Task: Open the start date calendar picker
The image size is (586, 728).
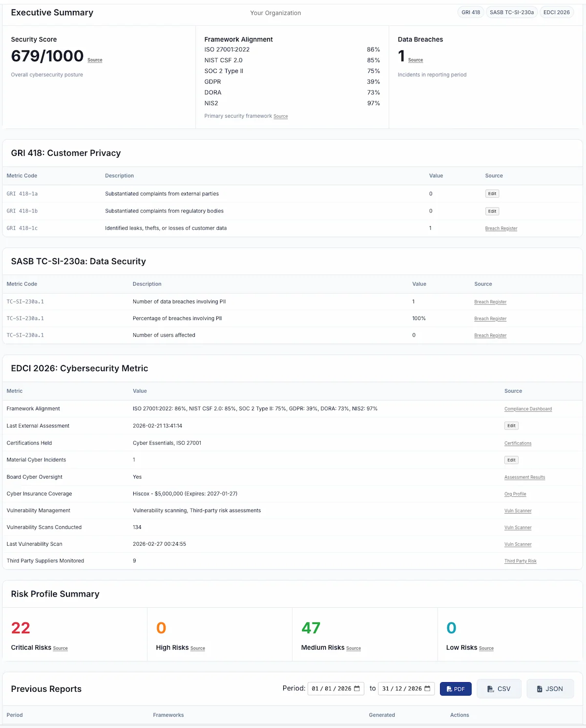Action: [x=357, y=688]
